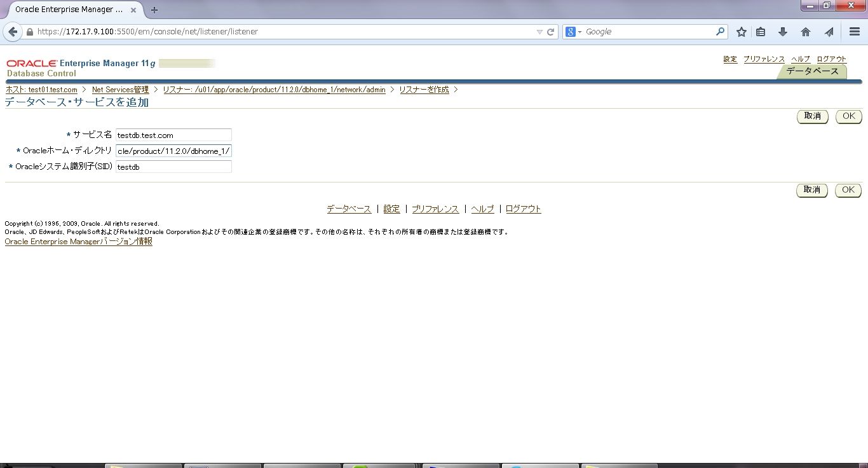
Task: Click the top 設定 link
Action: [730, 59]
